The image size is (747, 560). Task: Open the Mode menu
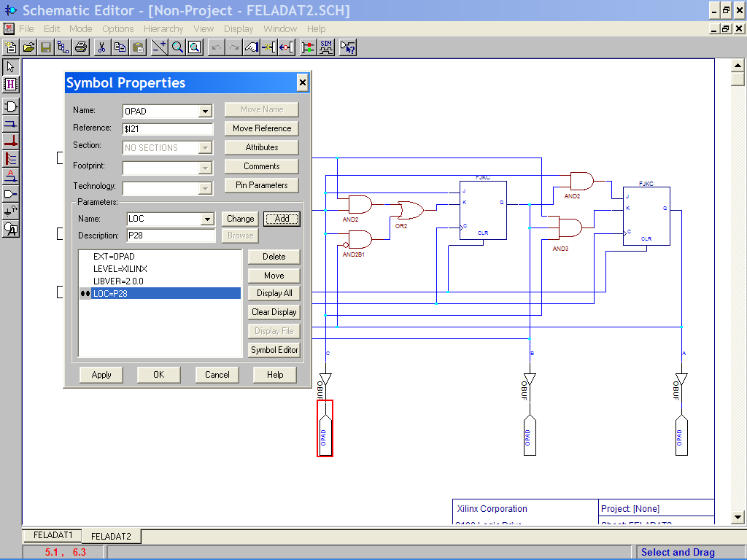tap(80, 29)
